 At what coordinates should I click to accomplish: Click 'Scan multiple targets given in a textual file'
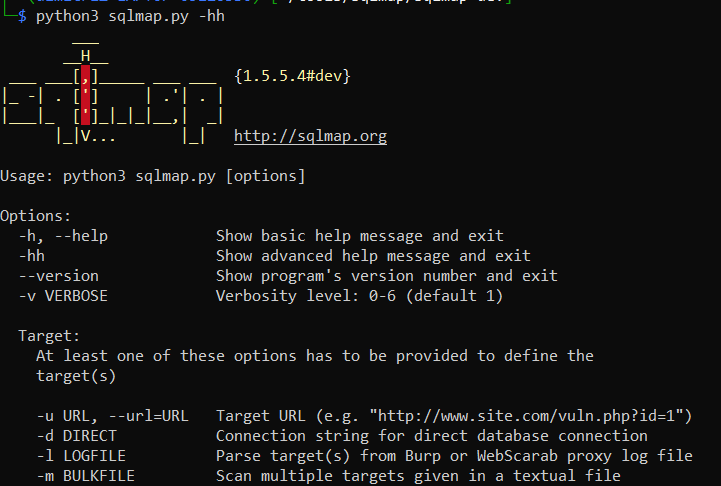[x=418, y=476]
